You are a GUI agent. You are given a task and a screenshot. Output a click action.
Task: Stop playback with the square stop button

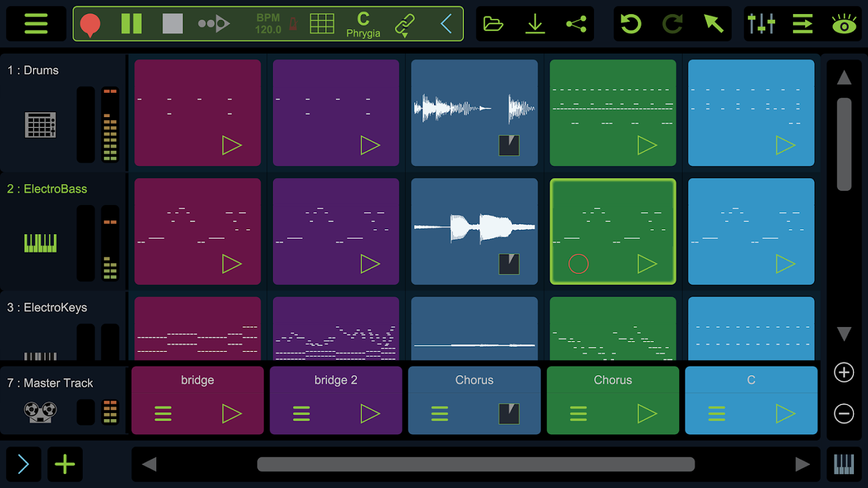pos(173,24)
